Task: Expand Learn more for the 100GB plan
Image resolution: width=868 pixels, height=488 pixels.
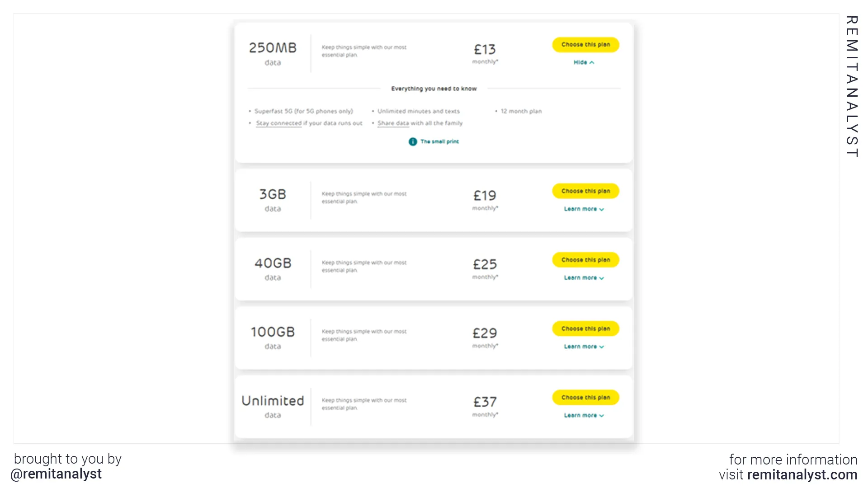Action: (584, 347)
